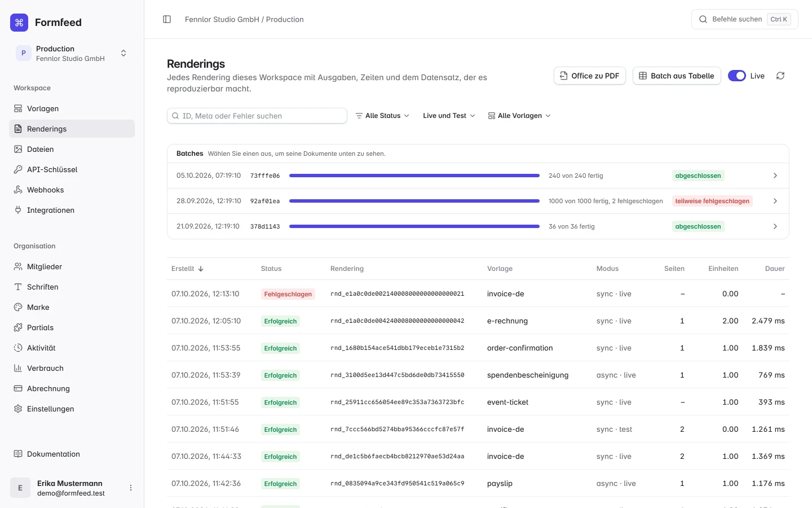Click the Fehlgeschlagen status badge

(x=288, y=294)
